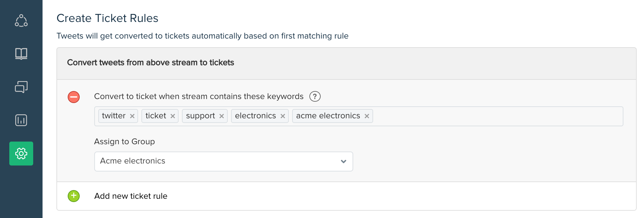Open the reports bar chart icon
This screenshot has height=218, width=644.
click(x=21, y=120)
